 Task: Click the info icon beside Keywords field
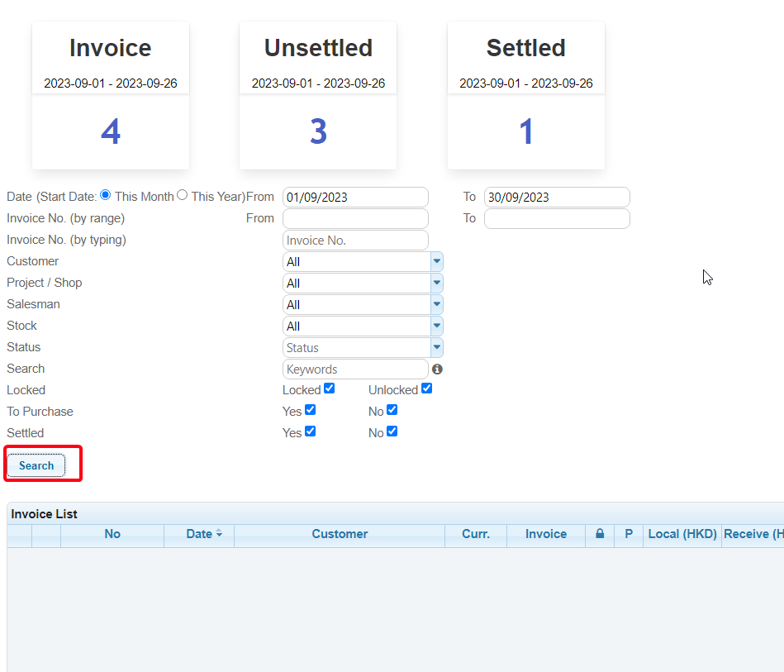(437, 369)
